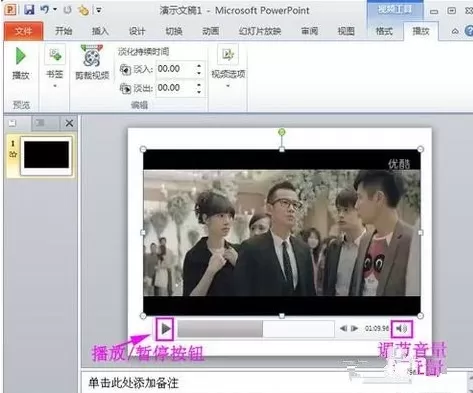Click the PowerPoint application icon
473x393 pixels.
11,10
